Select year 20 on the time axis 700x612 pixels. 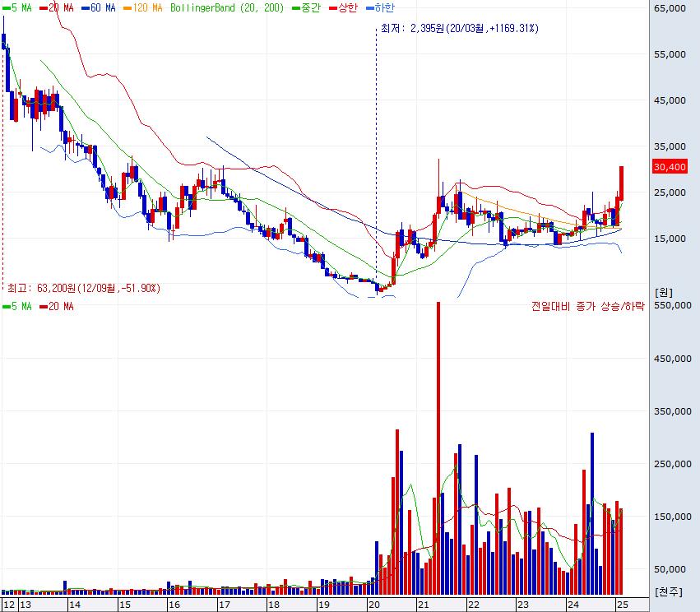373,605
